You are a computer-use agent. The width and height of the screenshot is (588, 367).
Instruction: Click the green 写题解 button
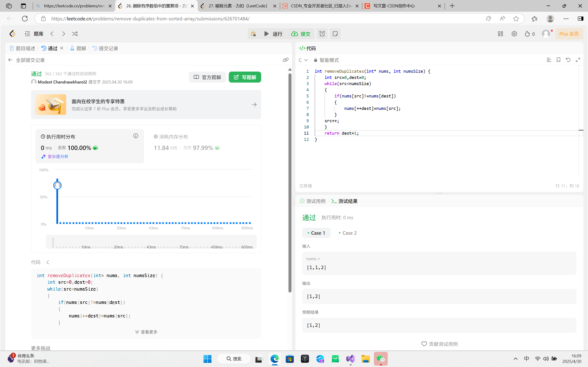[x=245, y=77]
